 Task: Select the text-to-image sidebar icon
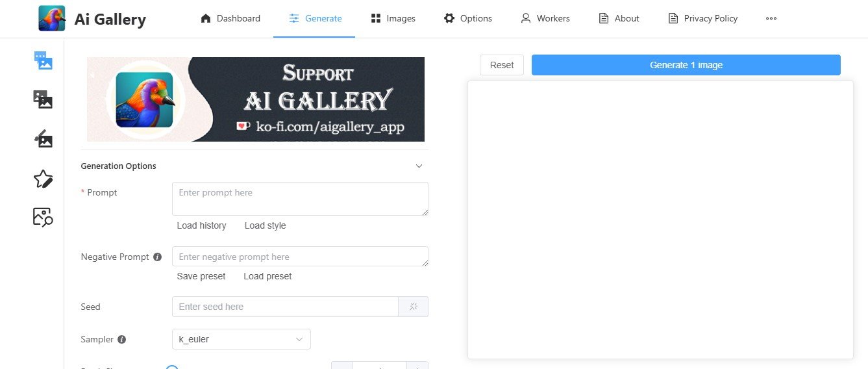point(43,60)
